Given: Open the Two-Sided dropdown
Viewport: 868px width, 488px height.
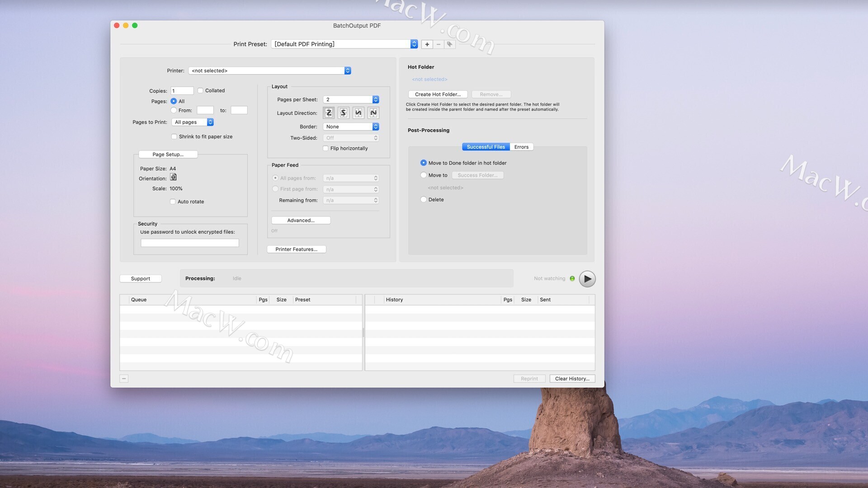Looking at the screenshot, I should (351, 138).
